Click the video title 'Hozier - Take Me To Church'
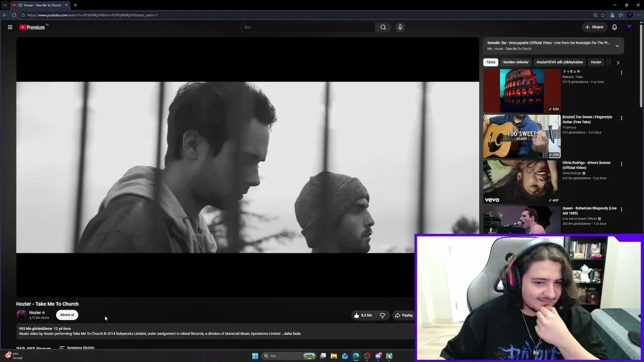This screenshot has height=362, width=644. pos(47,304)
